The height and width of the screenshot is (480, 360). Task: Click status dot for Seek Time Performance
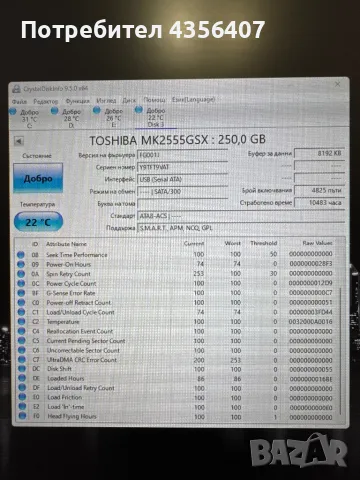pyautogui.click(x=21, y=255)
